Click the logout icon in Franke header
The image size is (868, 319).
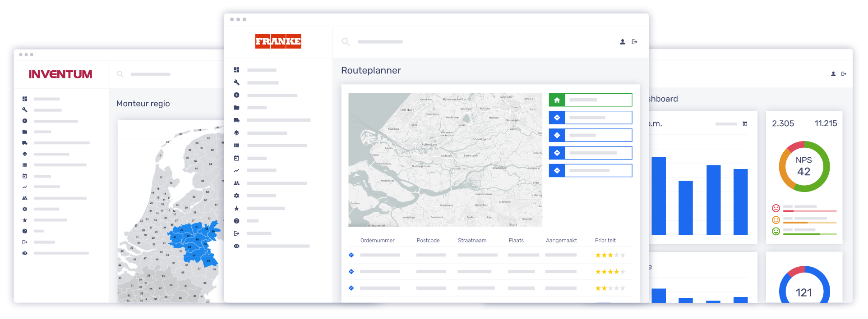(x=634, y=42)
